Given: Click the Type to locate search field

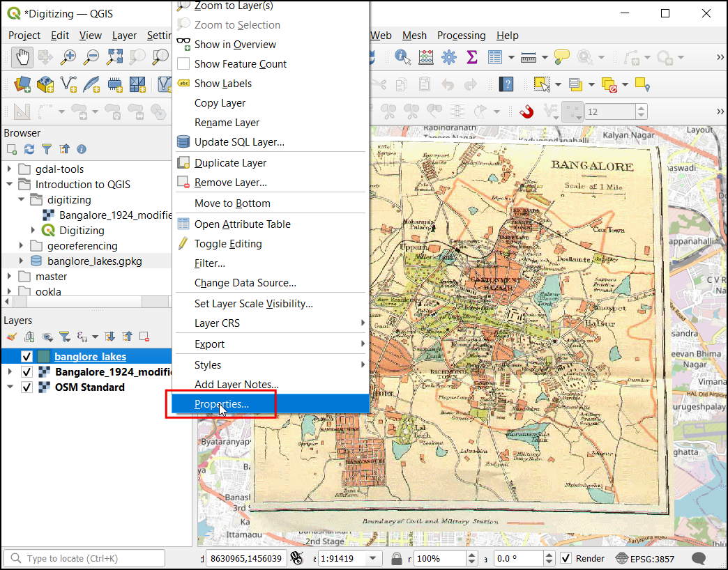Looking at the screenshot, I should pos(84,558).
